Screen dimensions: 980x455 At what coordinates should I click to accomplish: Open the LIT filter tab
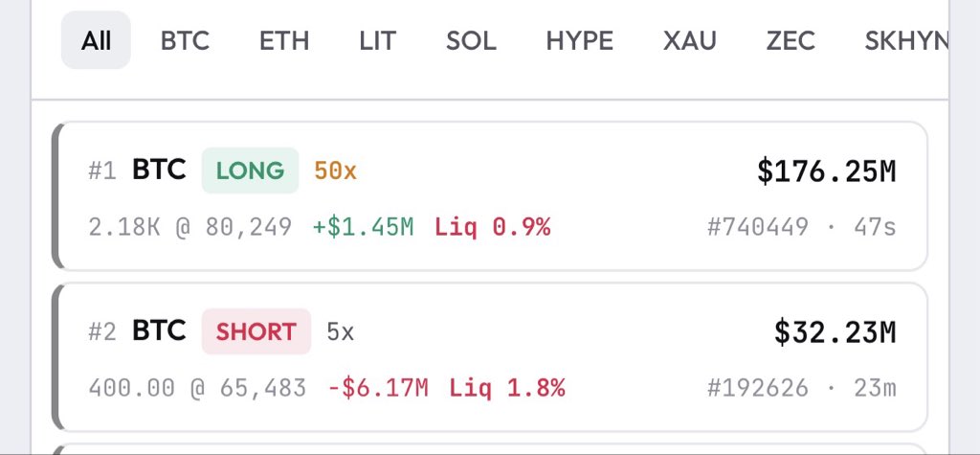click(377, 40)
